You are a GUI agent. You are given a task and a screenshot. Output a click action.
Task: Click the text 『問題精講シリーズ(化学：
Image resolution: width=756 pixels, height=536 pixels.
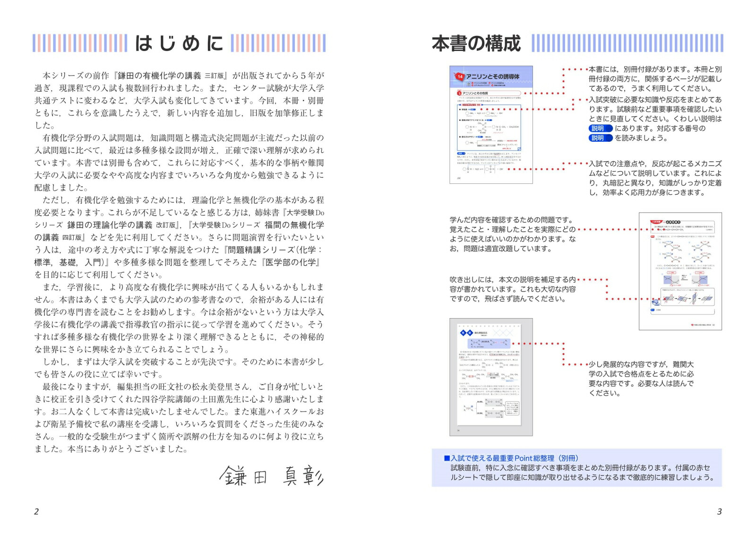(274, 250)
